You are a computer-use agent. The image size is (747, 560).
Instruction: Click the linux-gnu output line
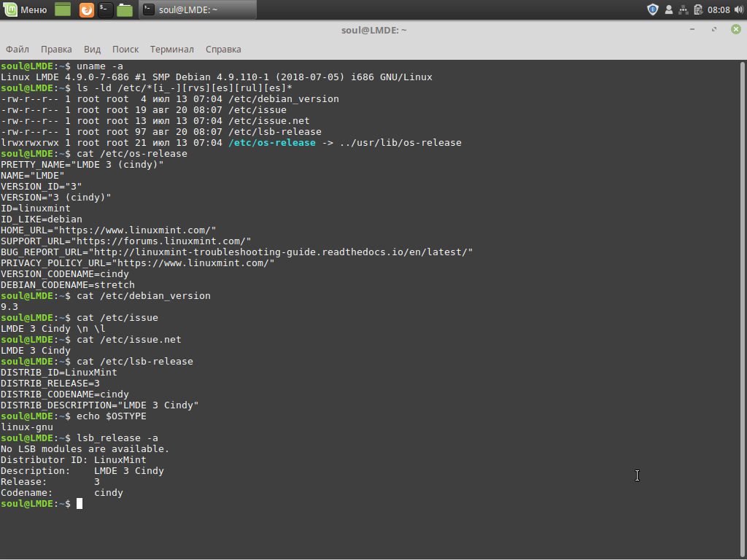(27, 427)
